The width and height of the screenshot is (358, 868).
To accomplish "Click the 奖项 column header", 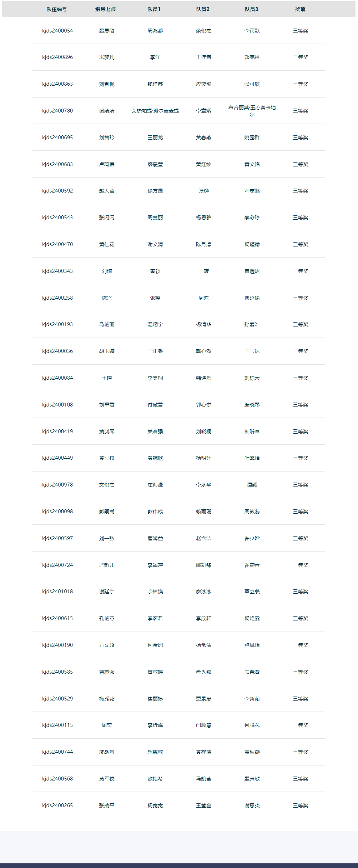I will click(x=300, y=9).
